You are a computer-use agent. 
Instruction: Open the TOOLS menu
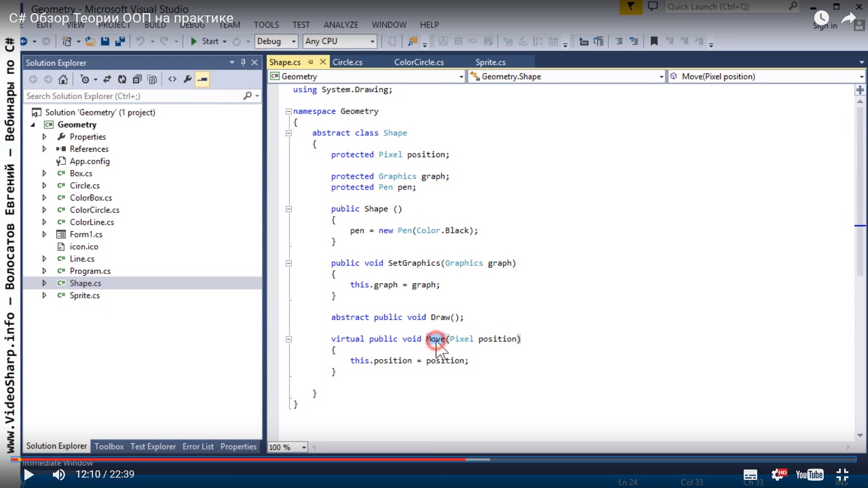click(x=266, y=25)
